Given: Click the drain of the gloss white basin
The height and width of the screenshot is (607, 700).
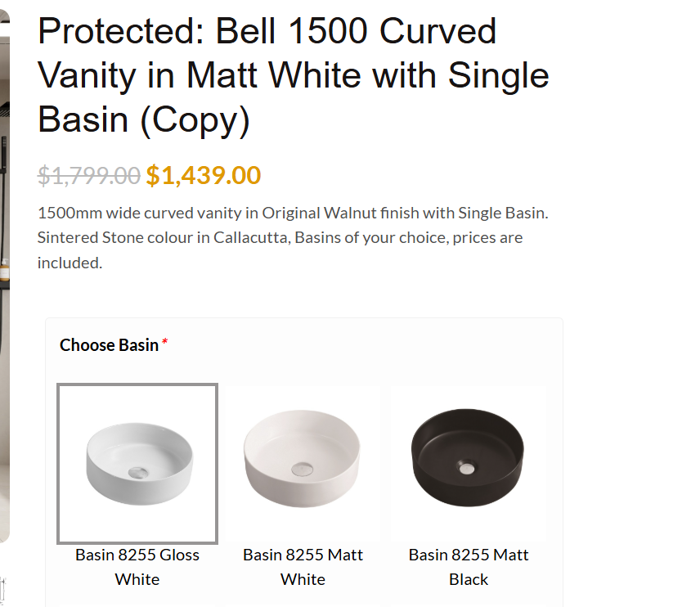Looking at the screenshot, I should [x=138, y=473].
